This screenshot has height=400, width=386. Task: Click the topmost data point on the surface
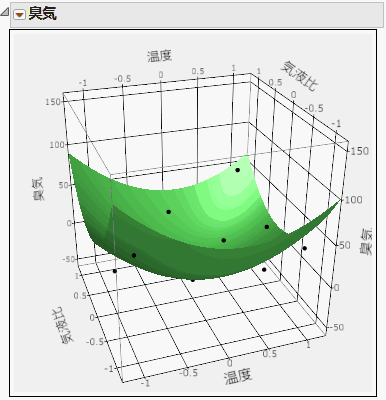238,170
